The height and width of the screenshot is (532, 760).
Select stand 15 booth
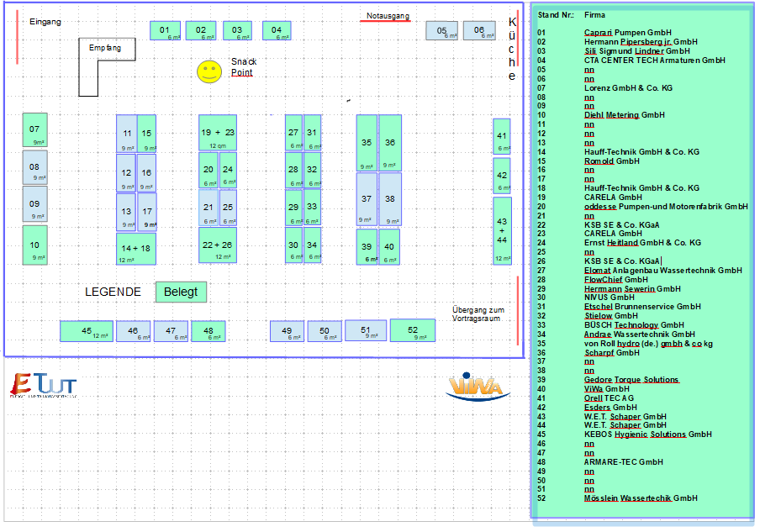[147, 134]
